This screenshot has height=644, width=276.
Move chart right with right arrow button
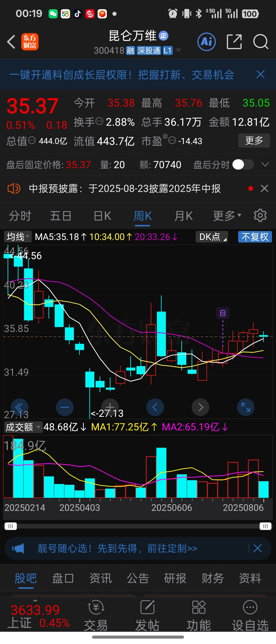click(200, 407)
